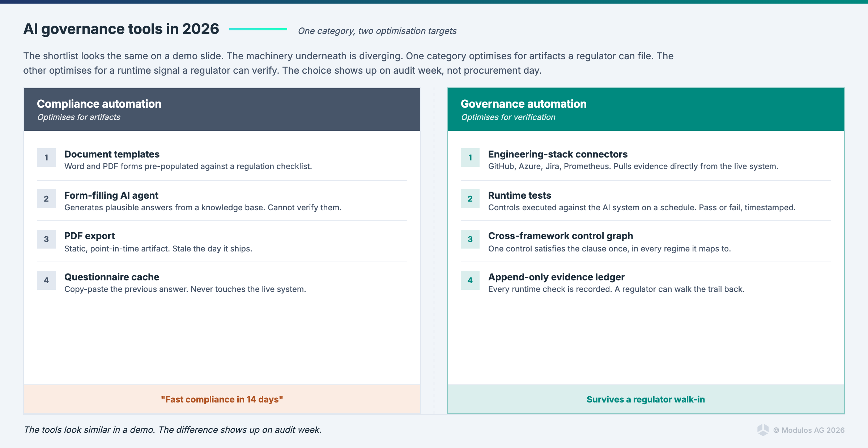868x448 pixels.
Task: Click number 1 badge beside Engineering-stack connectors
Action: (470, 158)
